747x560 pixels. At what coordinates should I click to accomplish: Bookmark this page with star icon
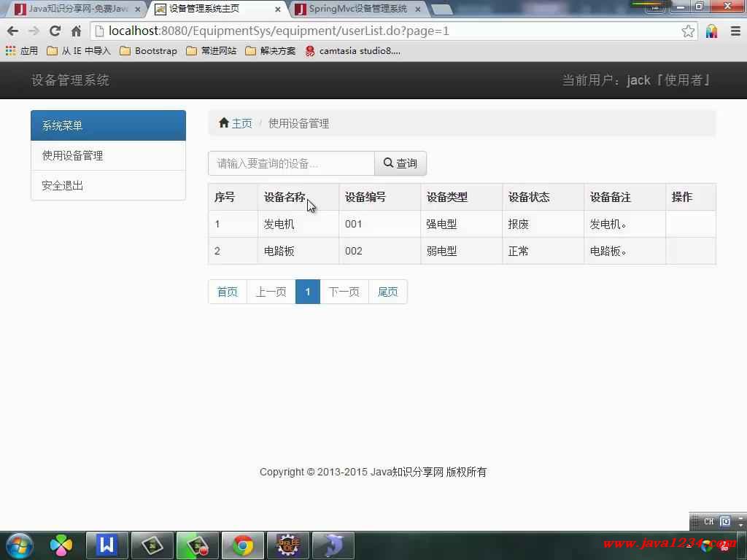pos(688,31)
